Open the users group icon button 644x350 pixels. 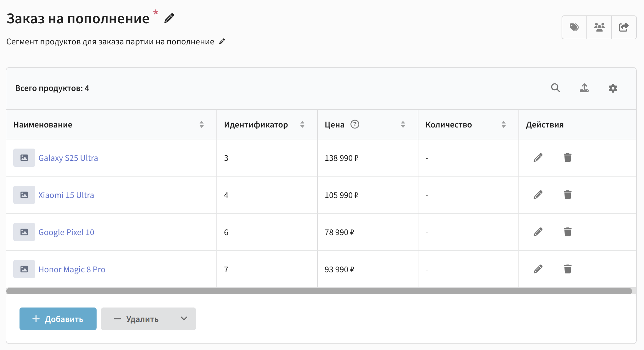[x=599, y=27]
